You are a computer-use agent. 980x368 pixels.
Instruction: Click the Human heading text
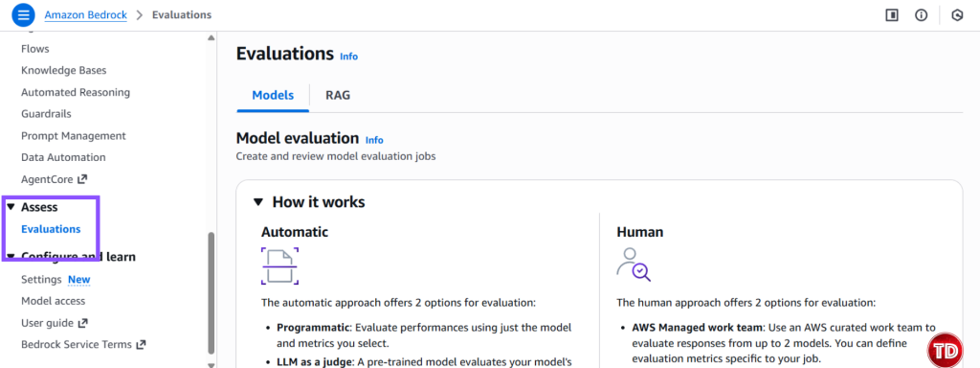[x=640, y=232]
